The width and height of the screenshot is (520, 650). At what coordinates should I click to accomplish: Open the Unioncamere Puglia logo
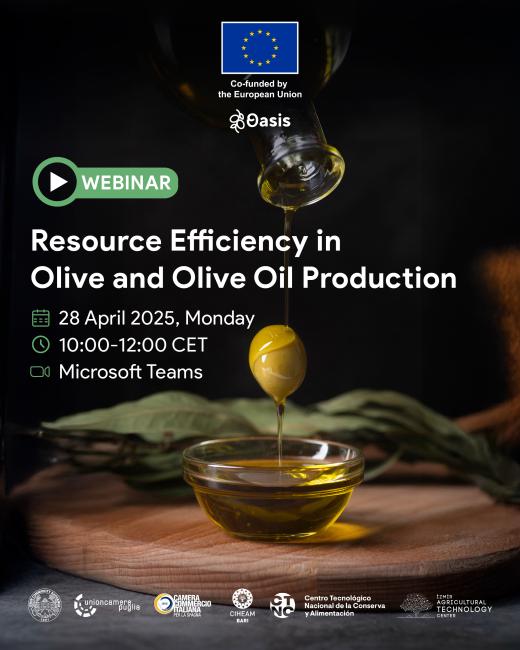[x=107, y=606]
